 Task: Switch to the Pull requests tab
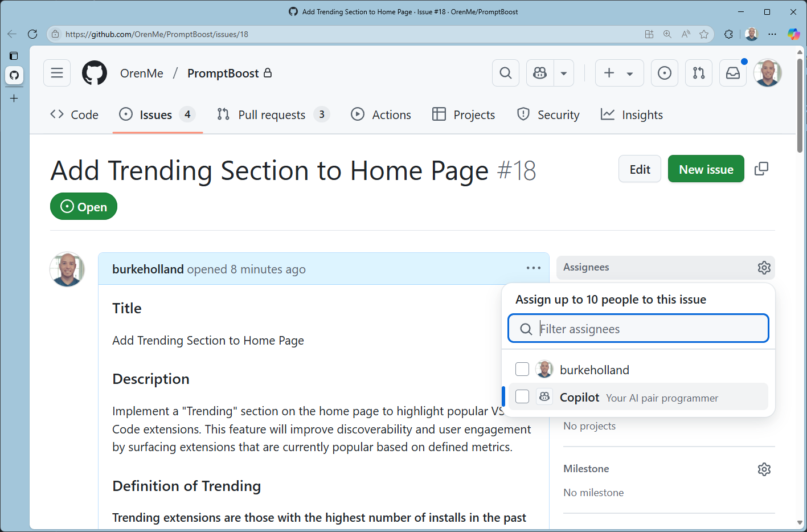(273, 114)
